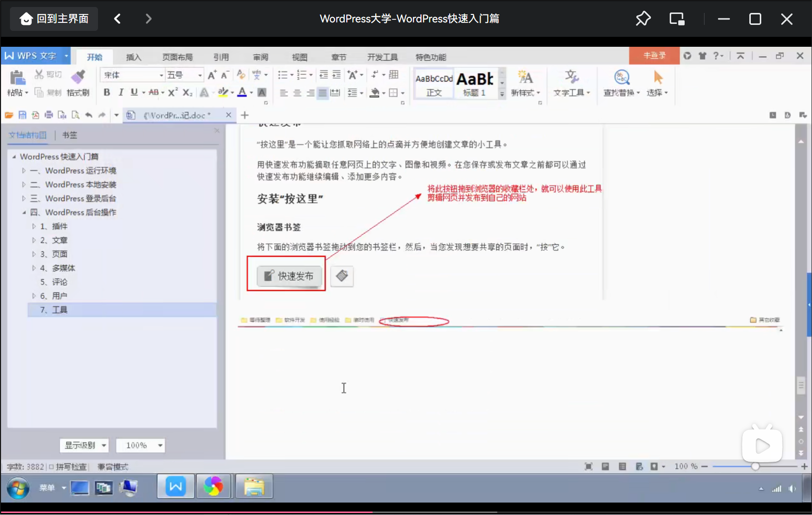Screen dimensions: 812x515
Task: Click the increase indent icon
Action: pyautogui.click(x=336, y=75)
